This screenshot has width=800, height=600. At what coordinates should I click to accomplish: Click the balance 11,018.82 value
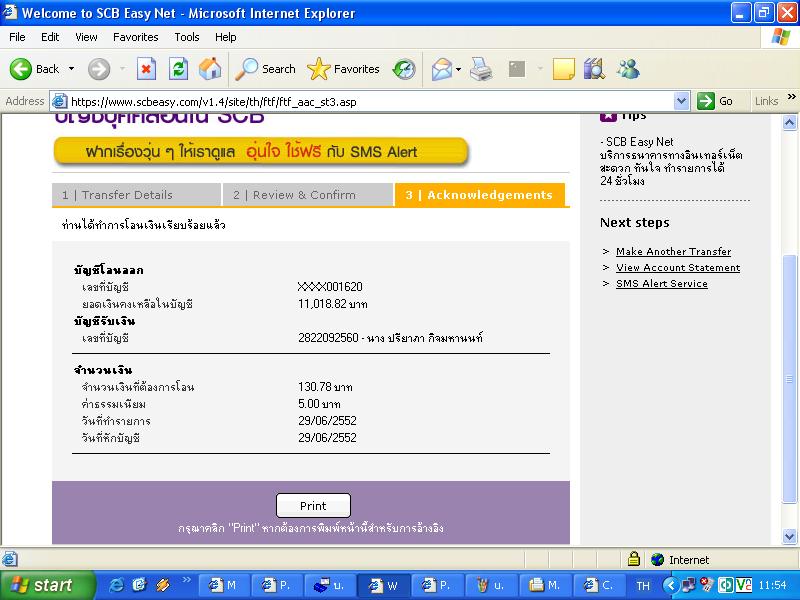click(322, 304)
